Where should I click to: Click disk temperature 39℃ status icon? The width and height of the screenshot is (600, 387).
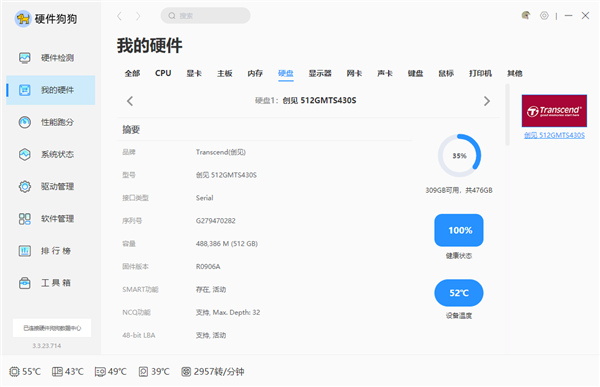pos(143,371)
